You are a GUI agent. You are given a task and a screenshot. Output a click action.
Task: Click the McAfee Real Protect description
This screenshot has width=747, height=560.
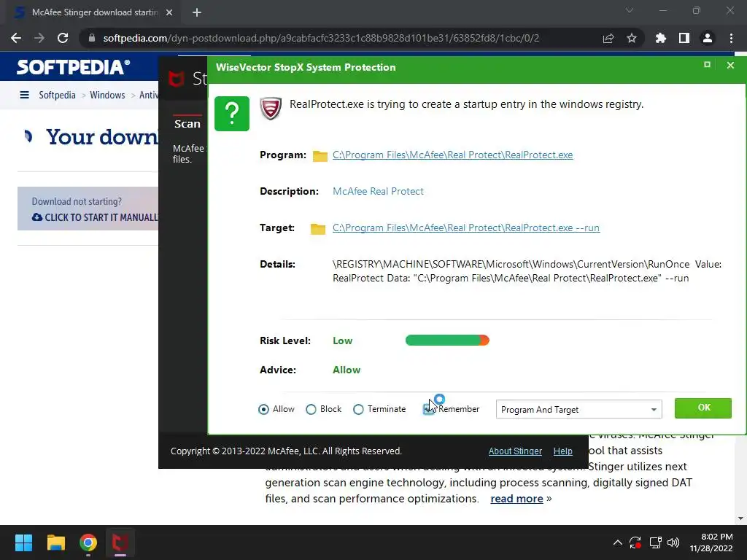pyautogui.click(x=378, y=192)
